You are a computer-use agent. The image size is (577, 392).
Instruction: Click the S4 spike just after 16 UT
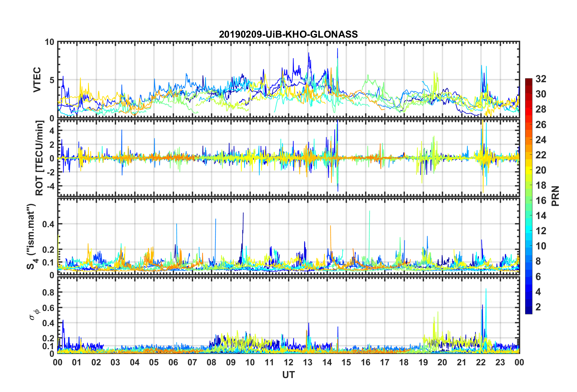pos(369,211)
